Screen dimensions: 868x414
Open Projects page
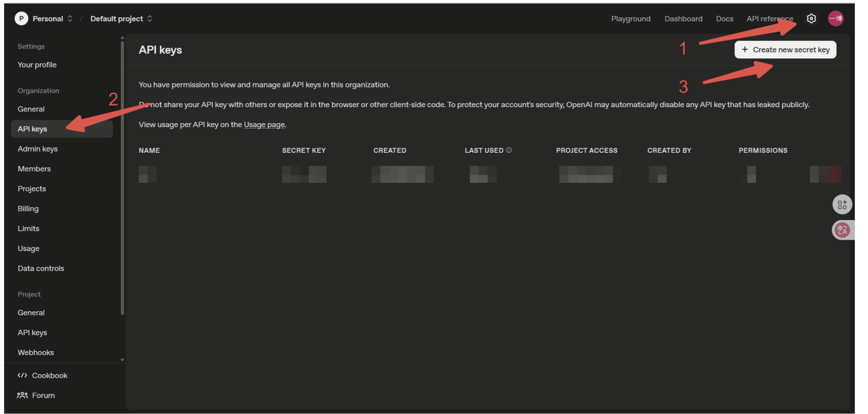[32, 189]
